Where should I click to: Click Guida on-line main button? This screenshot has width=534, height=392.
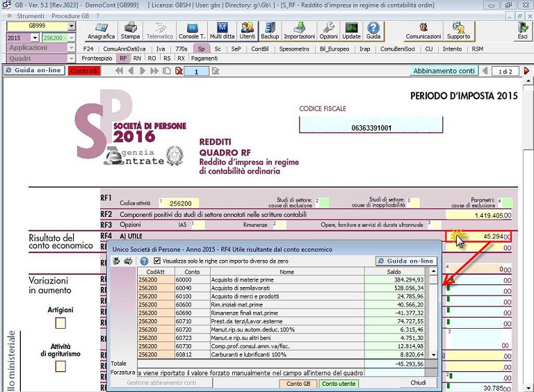(x=34, y=70)
